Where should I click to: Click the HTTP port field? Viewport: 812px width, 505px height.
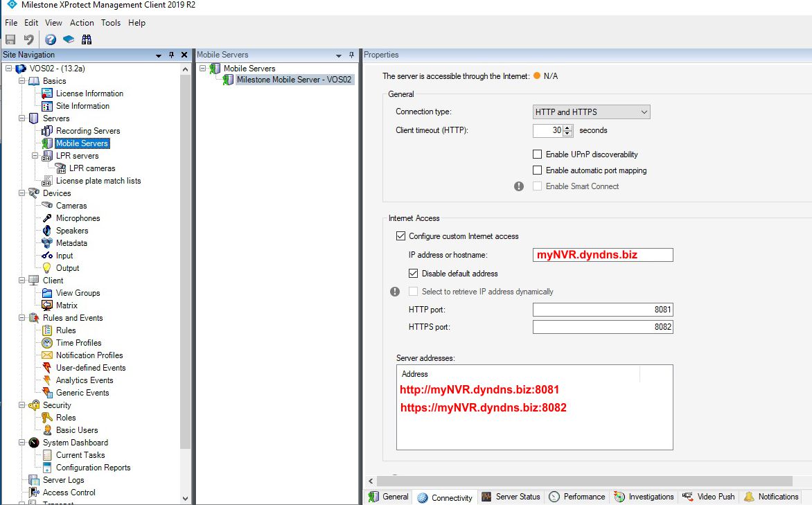[x=603, y=310]
